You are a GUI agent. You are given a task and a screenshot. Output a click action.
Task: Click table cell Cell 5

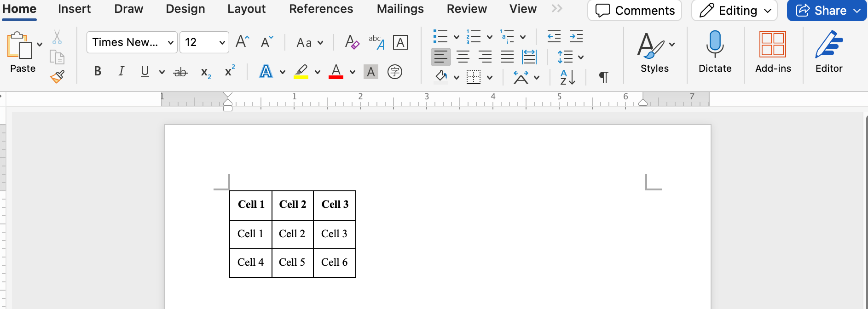point(292,262)
